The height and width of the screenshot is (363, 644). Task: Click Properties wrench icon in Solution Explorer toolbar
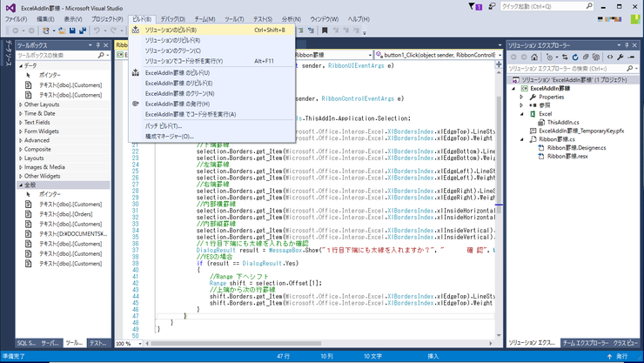click(x=621, y=57)
